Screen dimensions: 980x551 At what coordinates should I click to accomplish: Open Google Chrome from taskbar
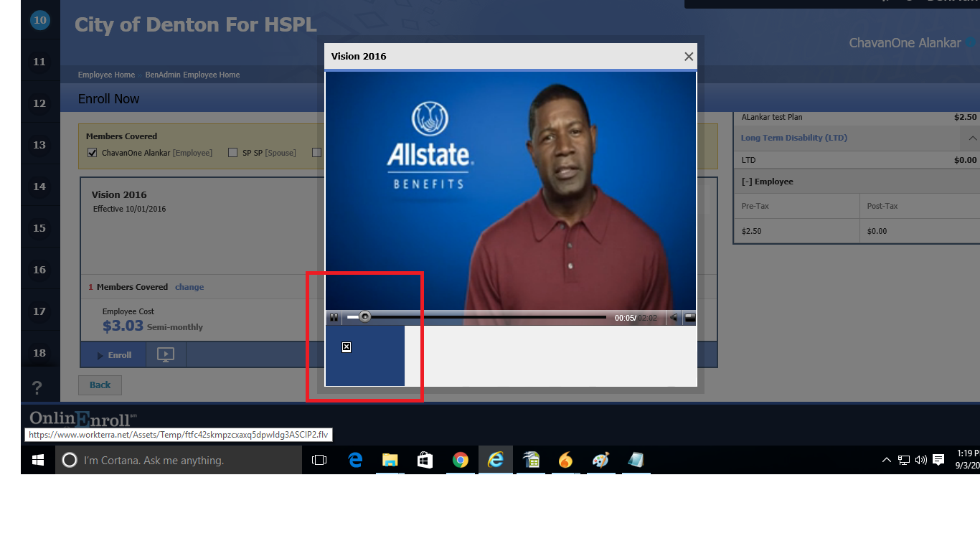(x=460, y=460)
